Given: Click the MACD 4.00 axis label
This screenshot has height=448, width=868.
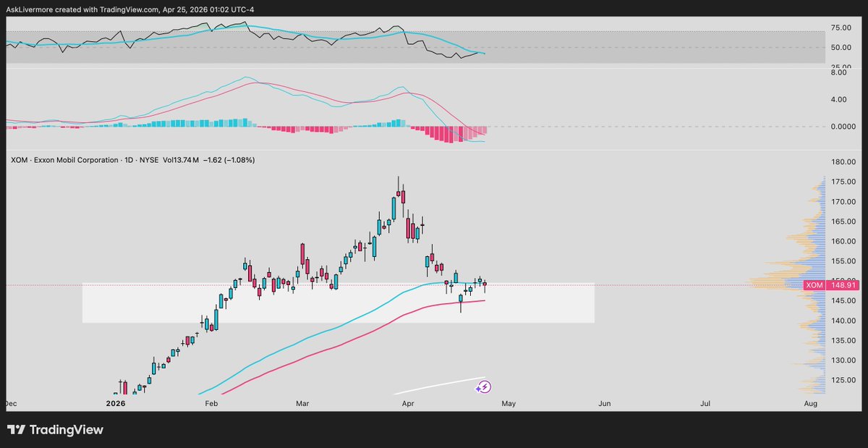Looking at the screenshot, I should 841,99.
